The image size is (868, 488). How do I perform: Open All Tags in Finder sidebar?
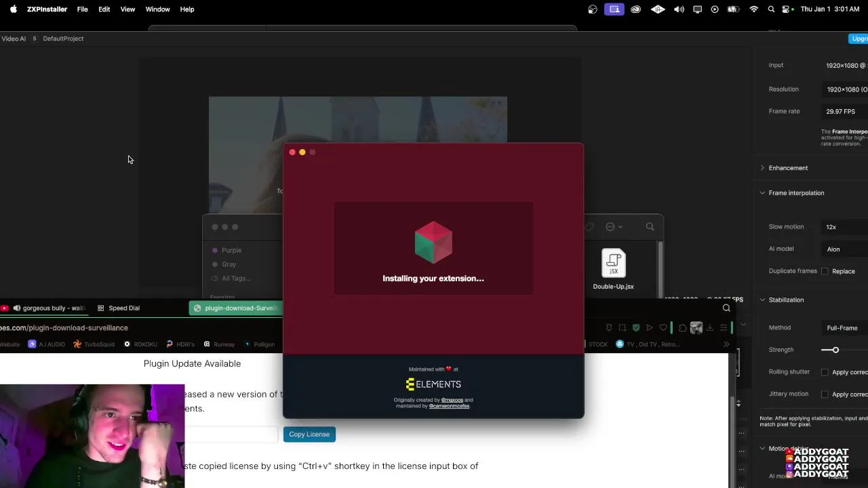coord(235,279)
